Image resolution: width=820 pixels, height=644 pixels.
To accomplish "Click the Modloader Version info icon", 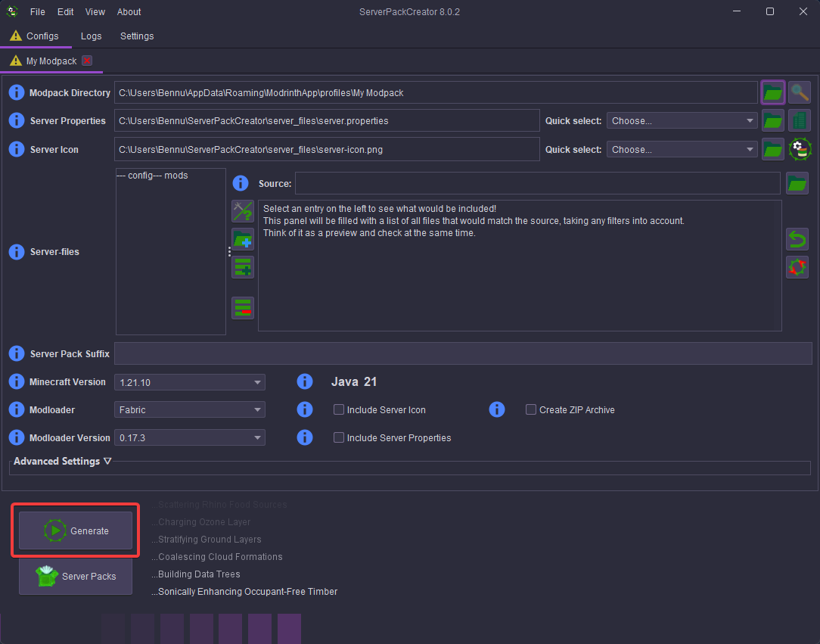I will click(16, 437).
